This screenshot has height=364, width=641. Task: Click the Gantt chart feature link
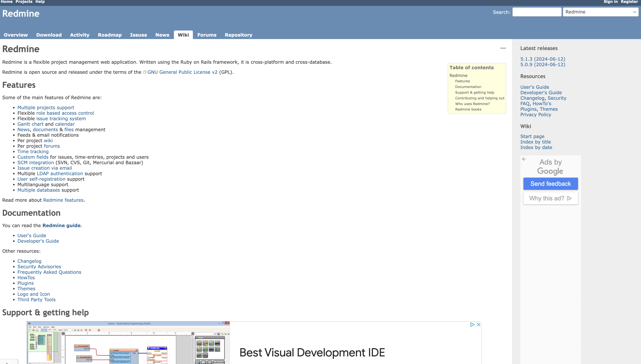click(x=31, y=124)
